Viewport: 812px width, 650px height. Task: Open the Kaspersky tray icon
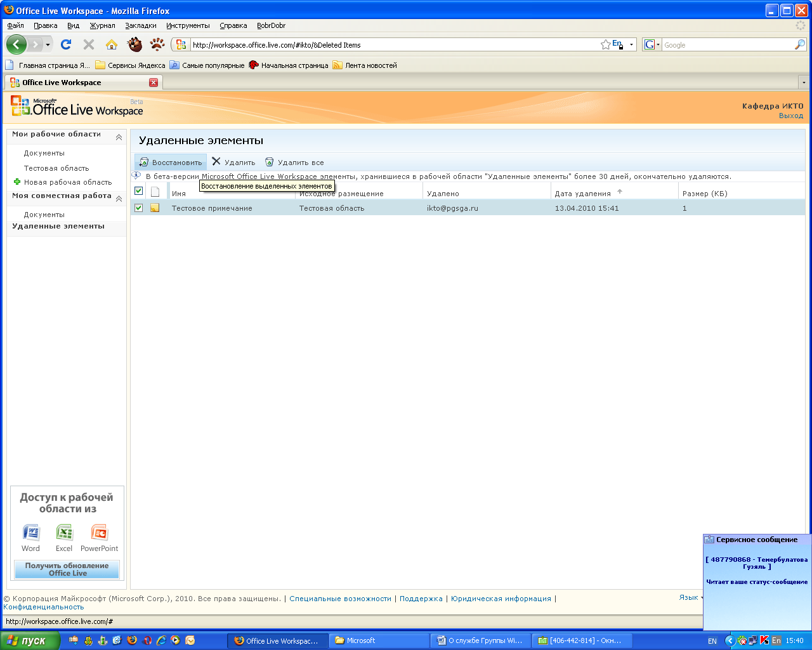click(x=764, y=640)
